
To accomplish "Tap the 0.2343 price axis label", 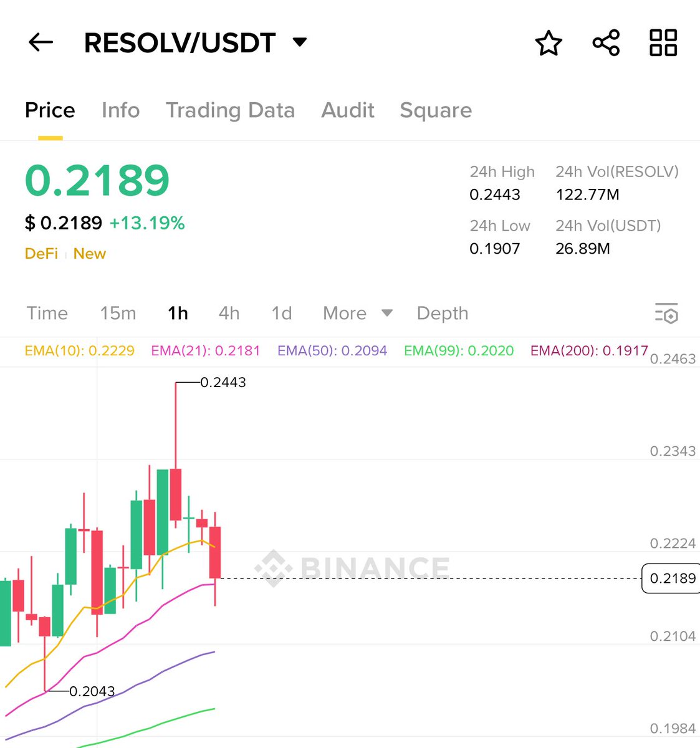I will (x=673, y=451).
